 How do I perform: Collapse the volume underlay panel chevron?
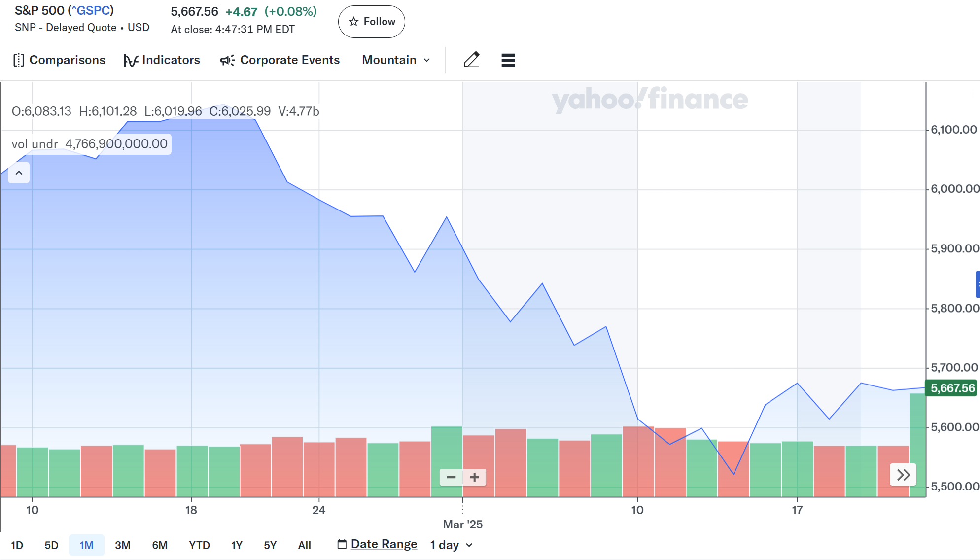[x=19, y=173]
